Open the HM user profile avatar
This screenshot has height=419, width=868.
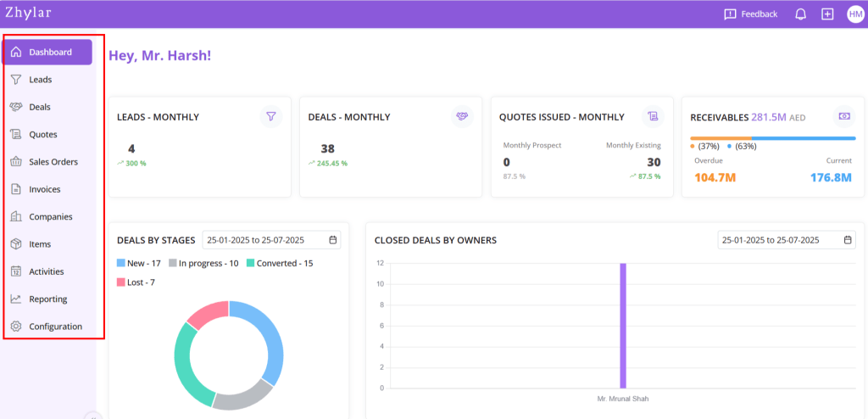[854, 14]
